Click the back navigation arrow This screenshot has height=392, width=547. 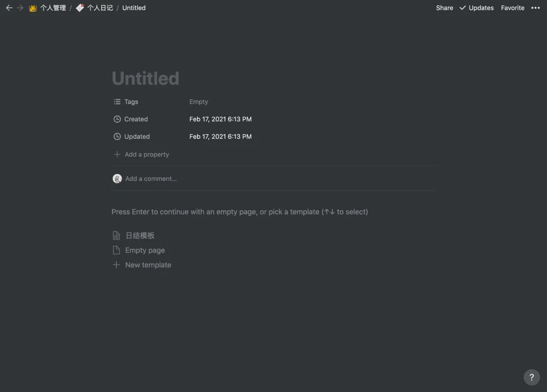tap(9, 8)
